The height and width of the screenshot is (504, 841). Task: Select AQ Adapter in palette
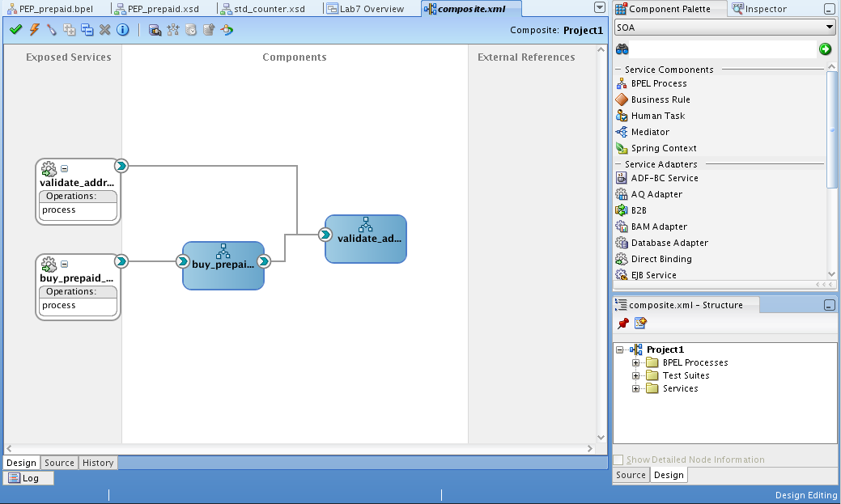pyautogui.click(x=656, y=194)
